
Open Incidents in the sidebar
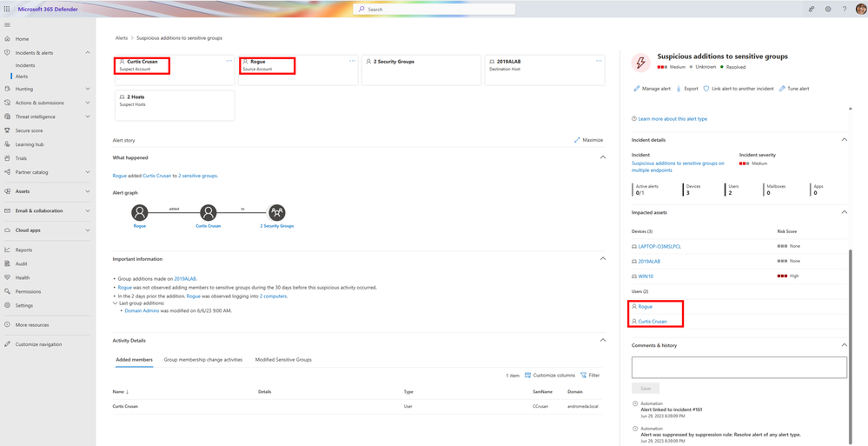tap(25, 65)
